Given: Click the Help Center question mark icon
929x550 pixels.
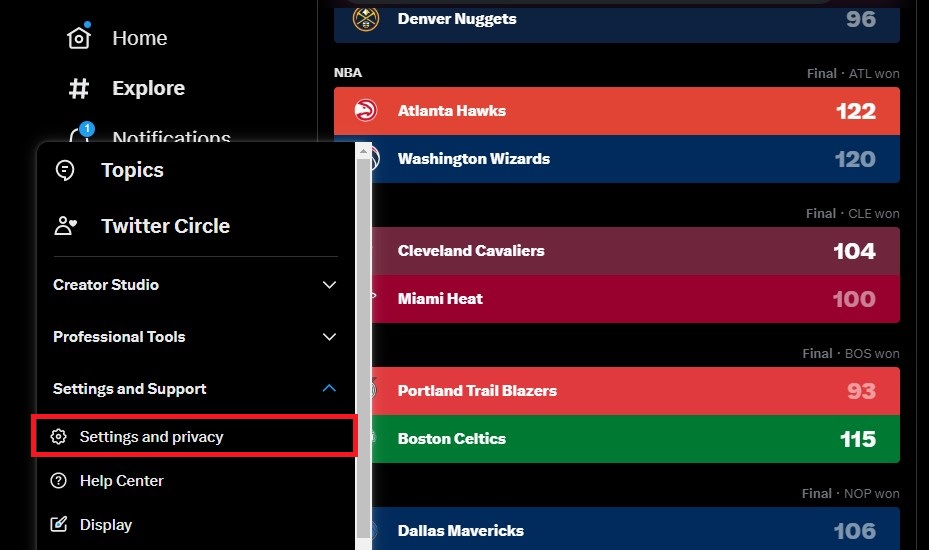Looking at the screenshot, I should [x=59, y=481].
